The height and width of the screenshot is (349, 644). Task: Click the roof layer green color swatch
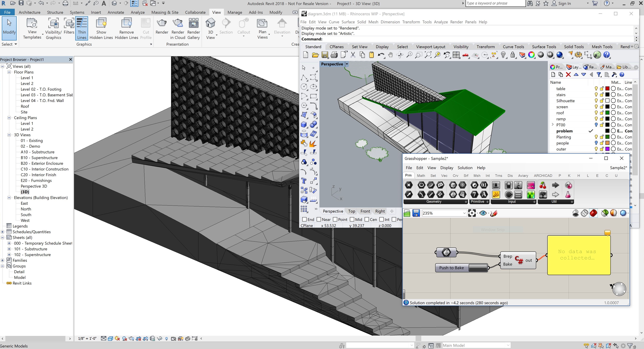[x=607, y=113]
